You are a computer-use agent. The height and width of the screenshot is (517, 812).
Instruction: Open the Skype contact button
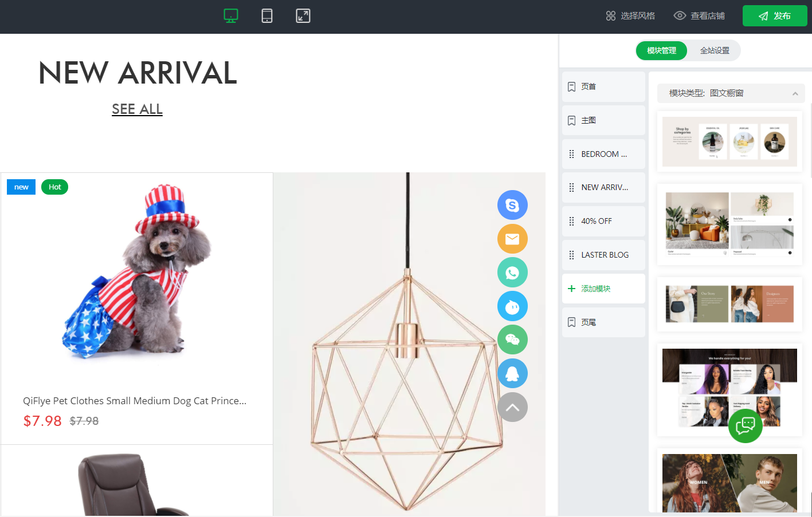(512, 205)
